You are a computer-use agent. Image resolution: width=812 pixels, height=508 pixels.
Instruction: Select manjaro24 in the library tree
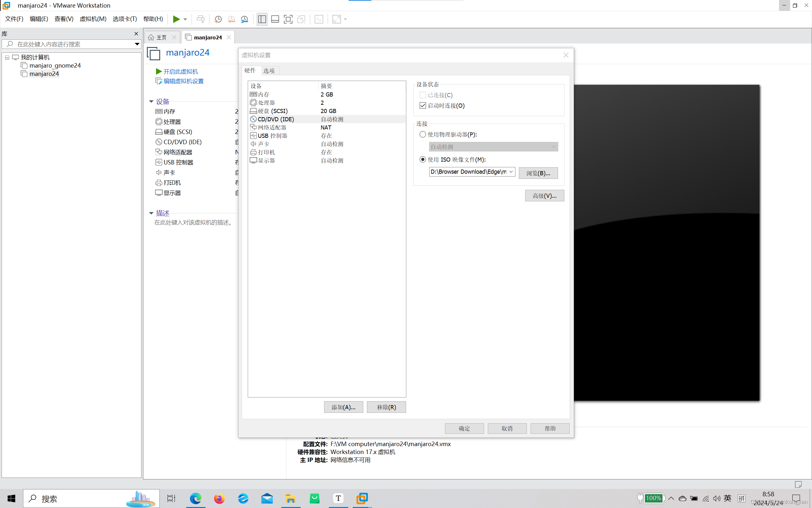44,74
